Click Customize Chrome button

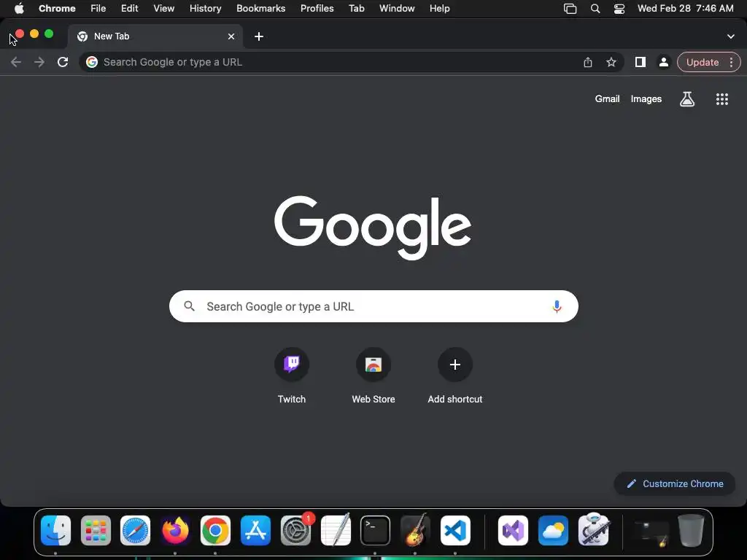point(675,484)
